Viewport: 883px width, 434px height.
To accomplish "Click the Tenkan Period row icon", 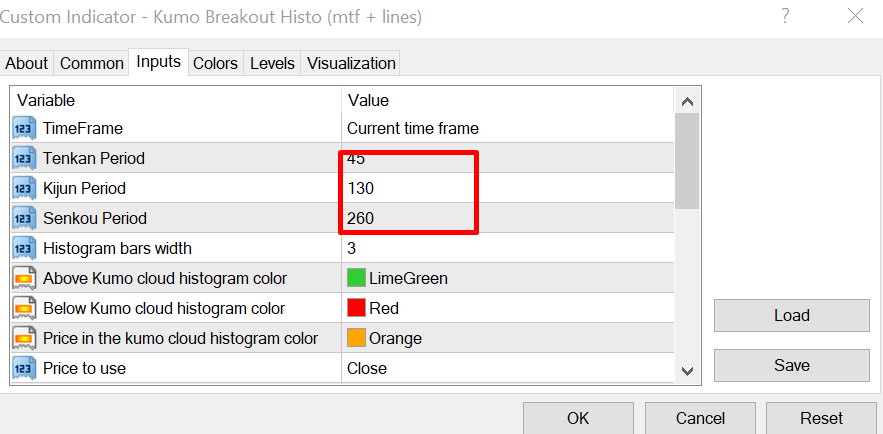I will (x=23, y=158).
